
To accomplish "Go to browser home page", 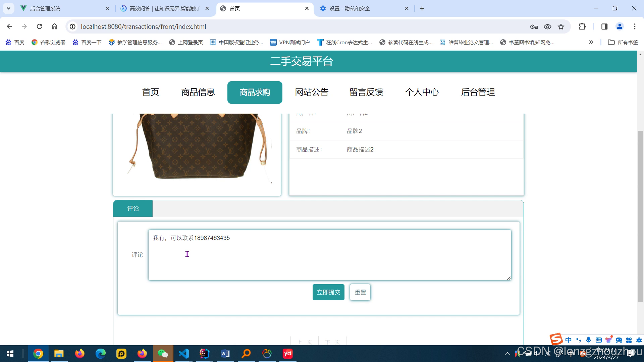I will pos(54,26).
